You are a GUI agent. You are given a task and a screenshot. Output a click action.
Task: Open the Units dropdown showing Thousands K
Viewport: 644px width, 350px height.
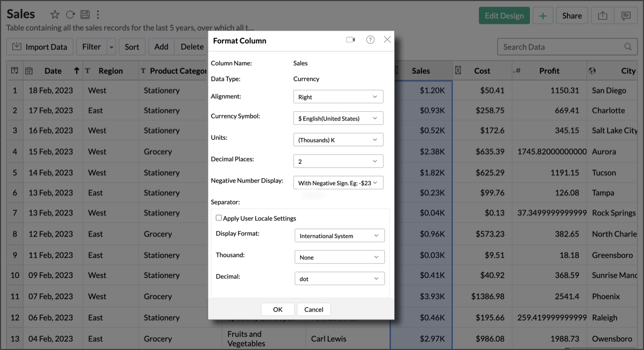[x=338, y=140]
